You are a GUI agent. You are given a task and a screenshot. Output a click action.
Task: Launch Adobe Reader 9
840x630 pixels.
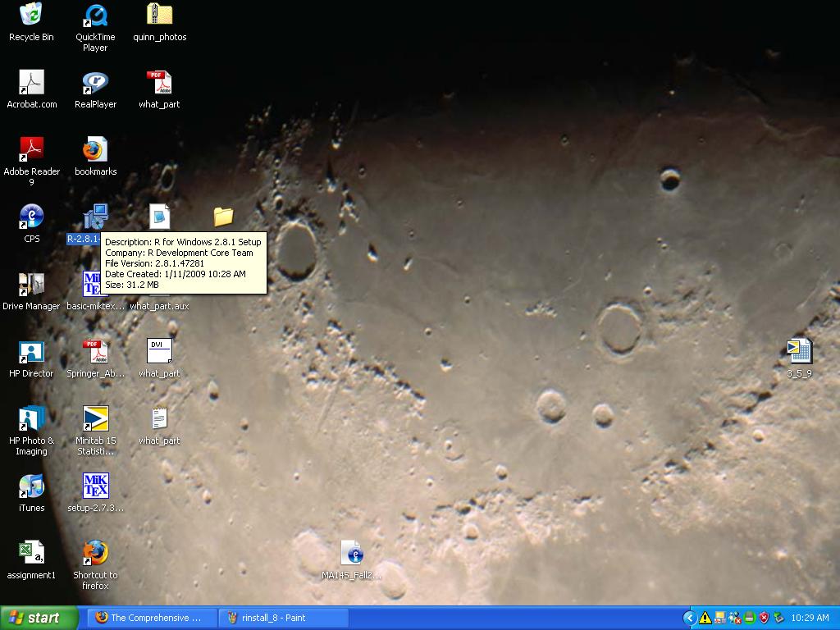[31, 150]
